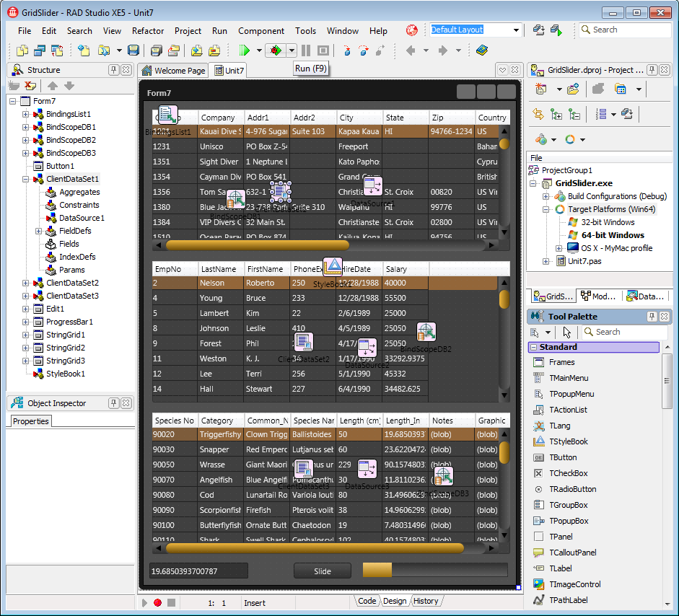The height and width of the screenshot is (616, 679).
Task: Open the Refactor menu
Action: coord(148,31)
